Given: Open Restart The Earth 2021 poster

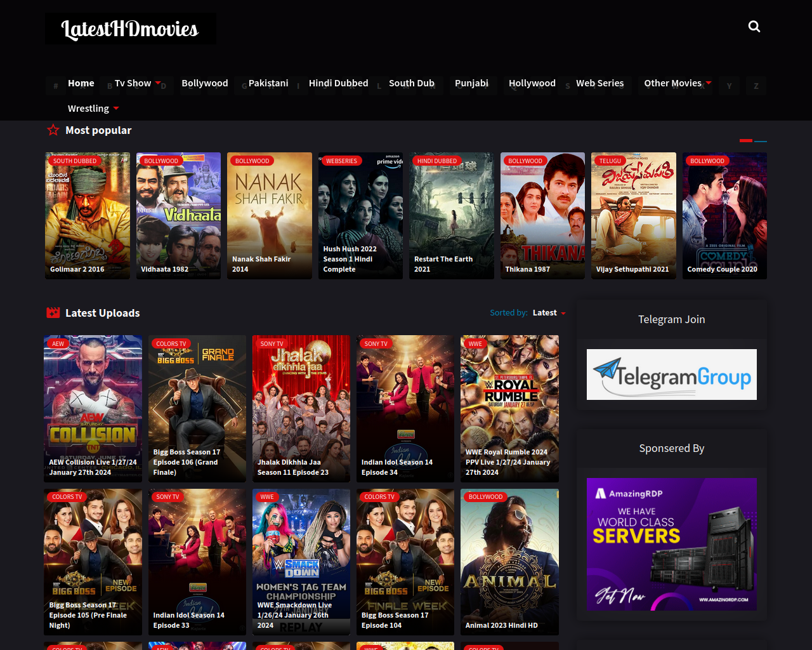Looking at the screenshot, I should tap(452, 216).
